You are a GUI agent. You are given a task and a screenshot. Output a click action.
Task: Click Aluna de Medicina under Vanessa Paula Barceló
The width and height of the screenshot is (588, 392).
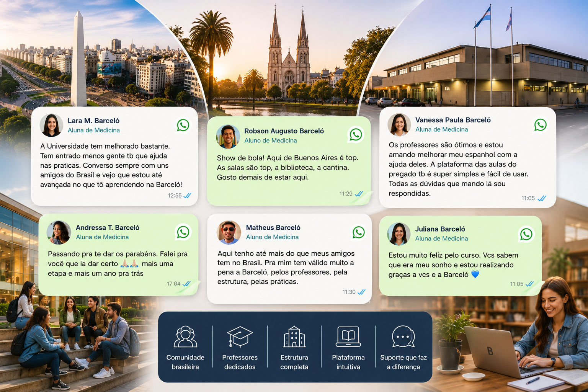tap(442, 129)
